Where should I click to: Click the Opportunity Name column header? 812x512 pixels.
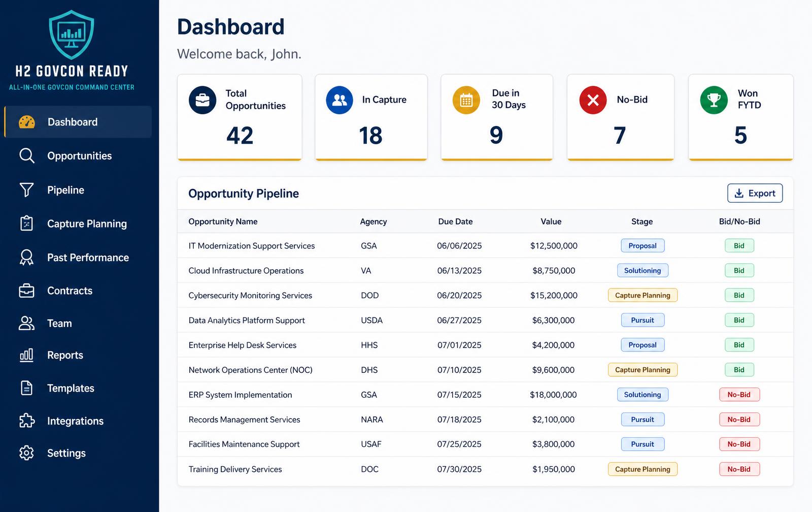223,221
